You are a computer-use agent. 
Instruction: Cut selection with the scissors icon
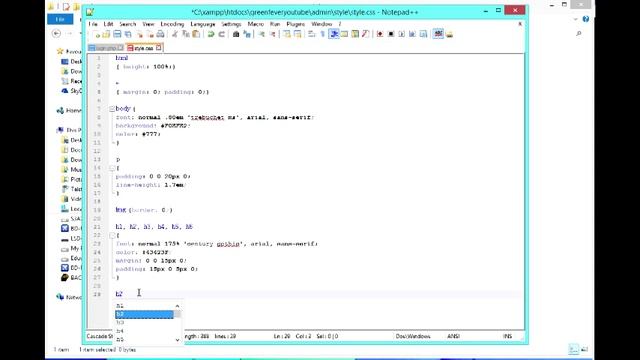tap(175, 34)
